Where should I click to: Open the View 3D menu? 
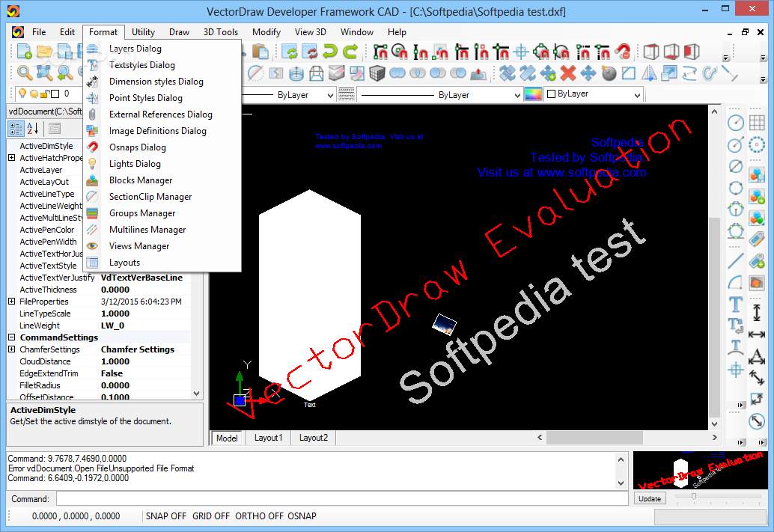point(311,32)
